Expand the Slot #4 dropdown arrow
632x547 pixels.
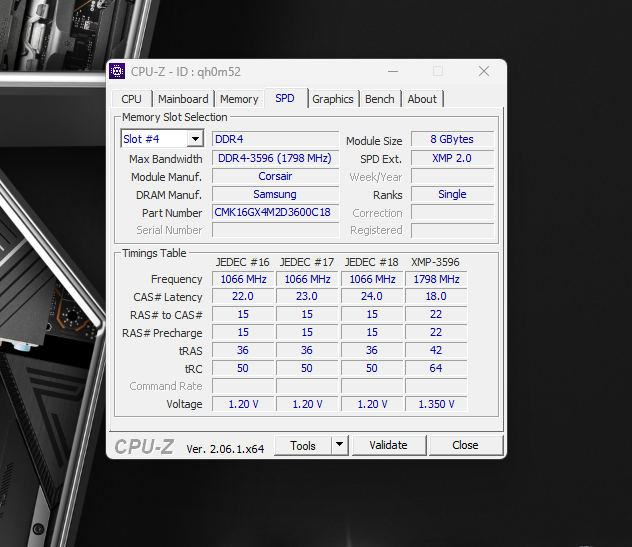(195, 139)
